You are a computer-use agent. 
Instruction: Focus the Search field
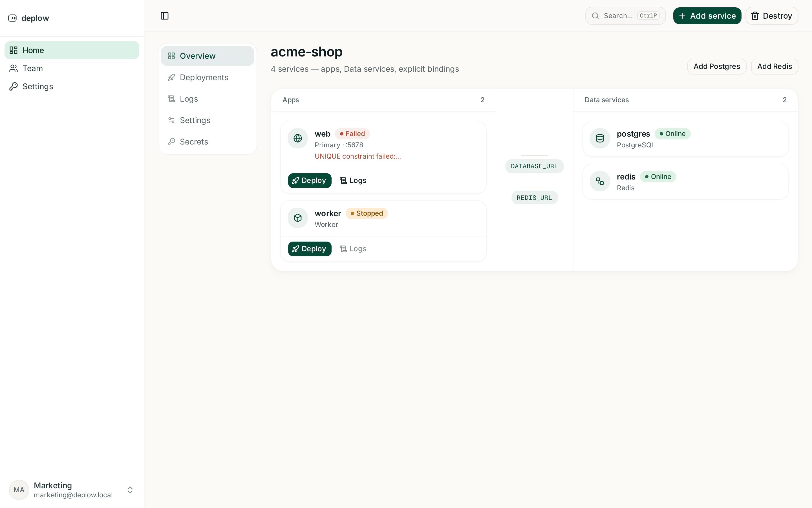[625, 16]
